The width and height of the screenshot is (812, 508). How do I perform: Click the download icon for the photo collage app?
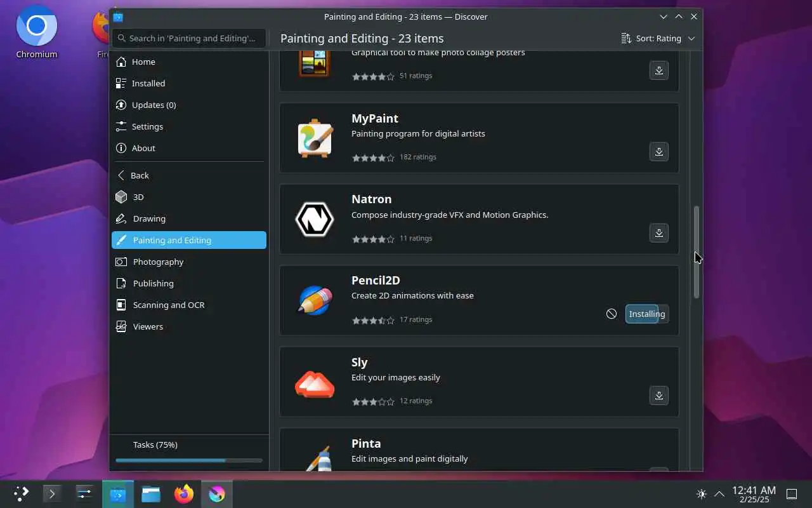coord(659,70)
